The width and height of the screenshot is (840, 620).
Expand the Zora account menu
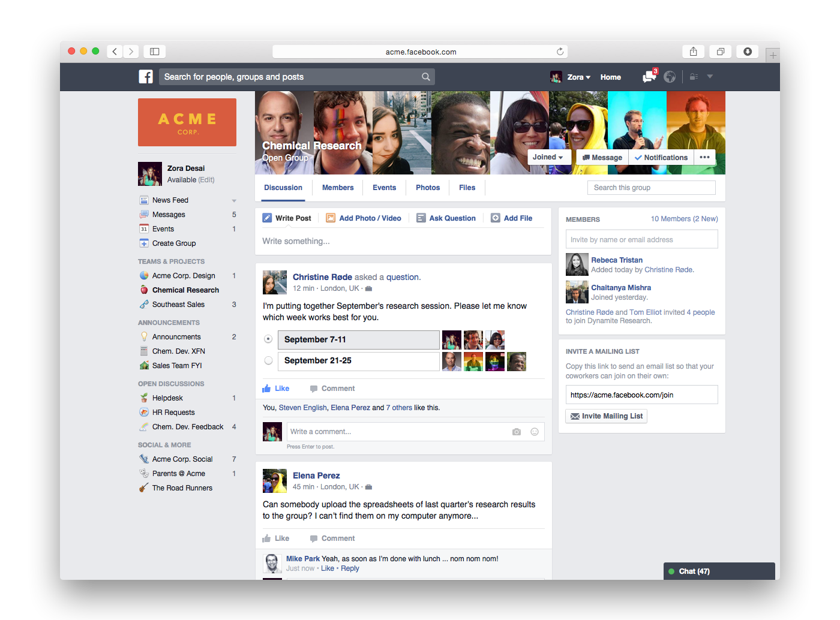click(x=578, y=77)
